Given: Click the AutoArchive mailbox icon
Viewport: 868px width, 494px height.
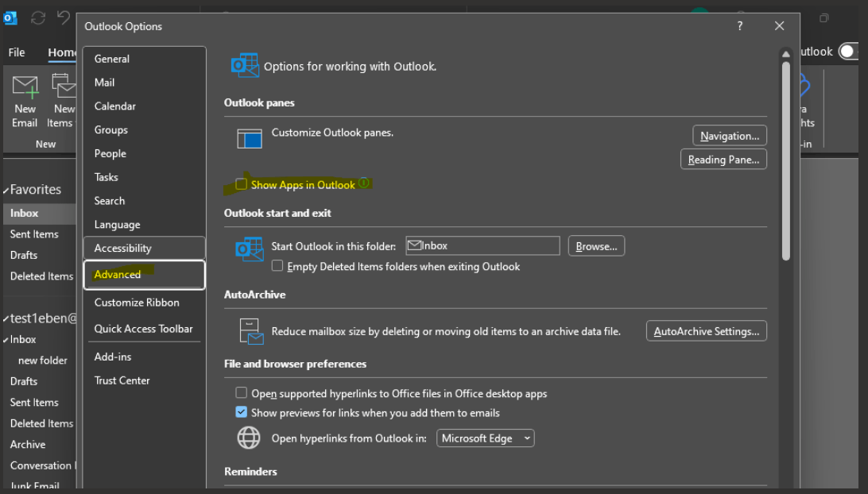Looking at the screenshot, I should tap(251, 331).
